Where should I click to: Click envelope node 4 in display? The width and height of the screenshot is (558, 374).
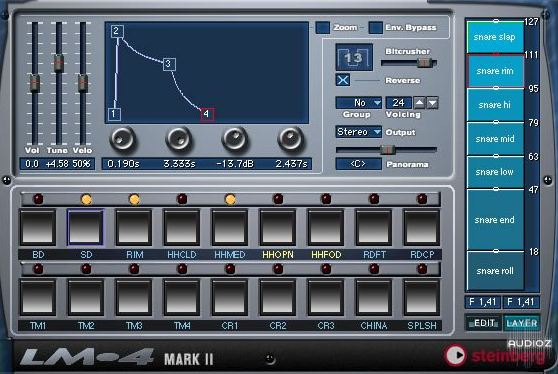[x=207, y=114]
